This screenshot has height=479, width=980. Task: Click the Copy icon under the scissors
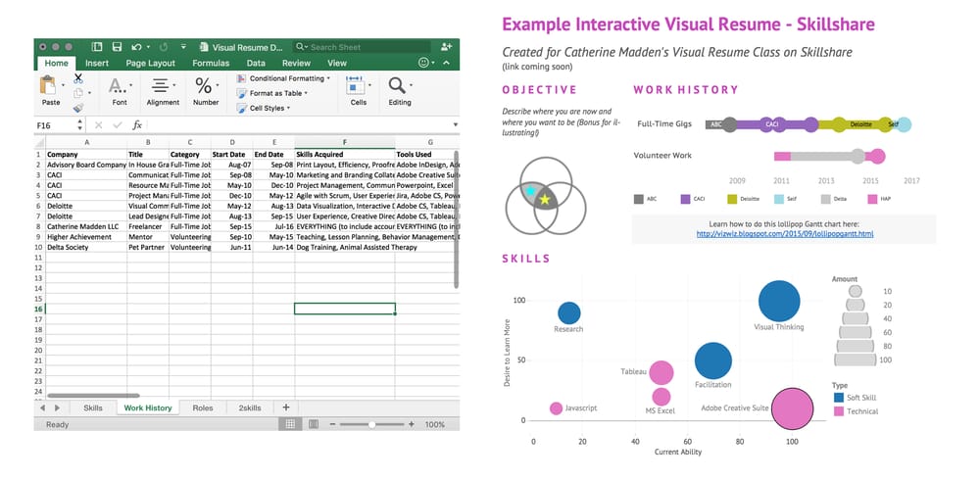pyautogui.click(x=78, y=93)
